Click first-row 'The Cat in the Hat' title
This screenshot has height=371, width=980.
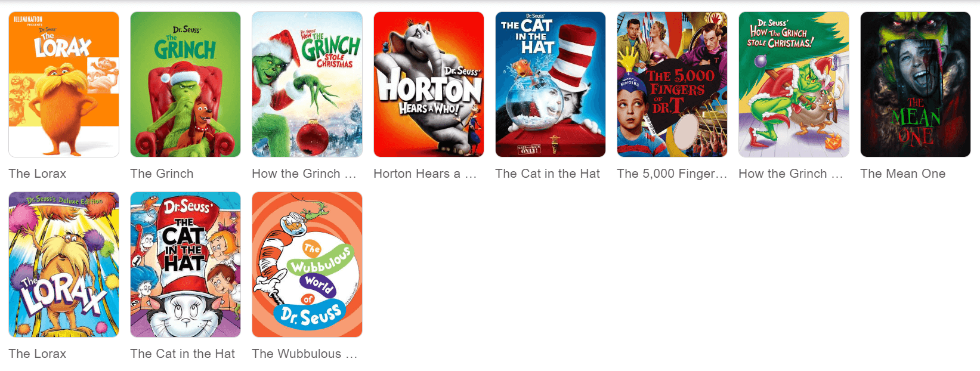(548, 174)
